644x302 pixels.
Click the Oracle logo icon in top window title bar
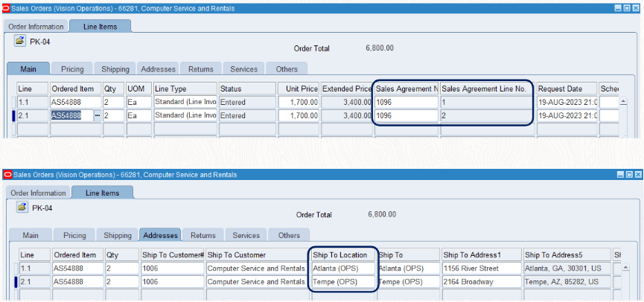tap(6, 8)
